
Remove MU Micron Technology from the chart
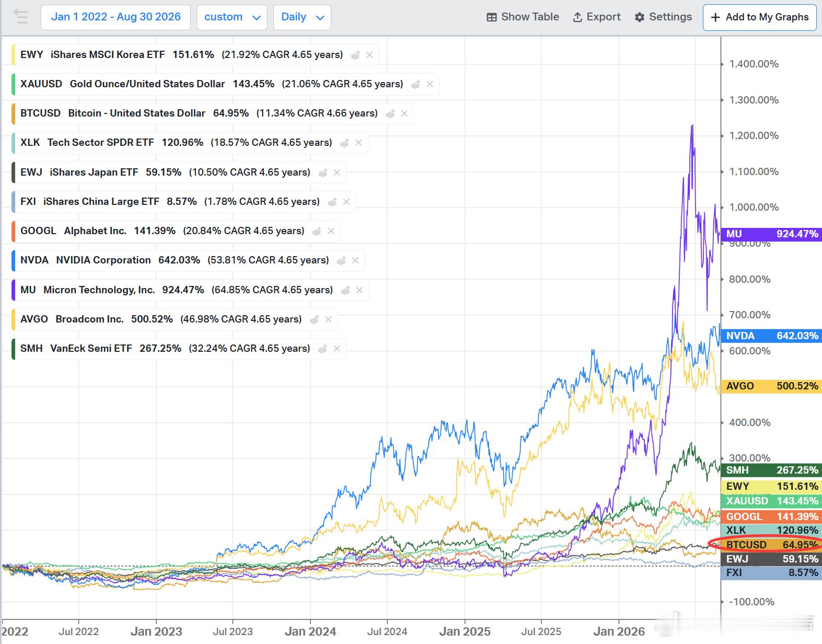pos(360,290)
